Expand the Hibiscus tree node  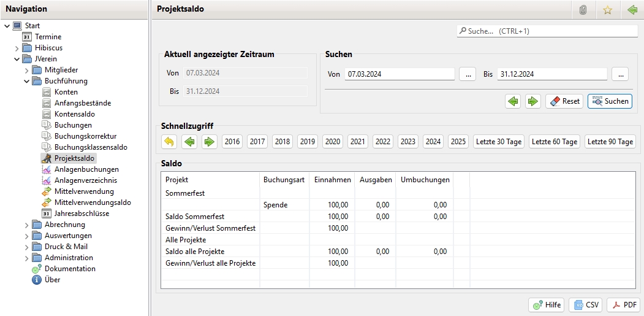pos(17,48)
